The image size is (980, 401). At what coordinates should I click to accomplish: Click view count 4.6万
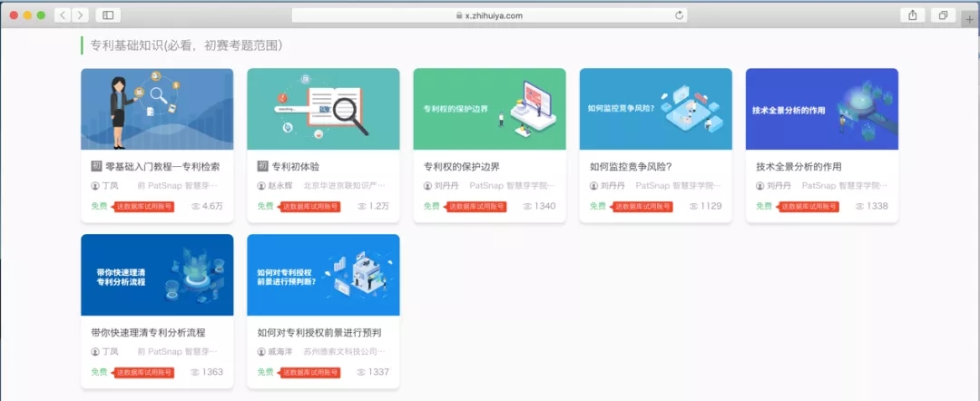point(212,206)
